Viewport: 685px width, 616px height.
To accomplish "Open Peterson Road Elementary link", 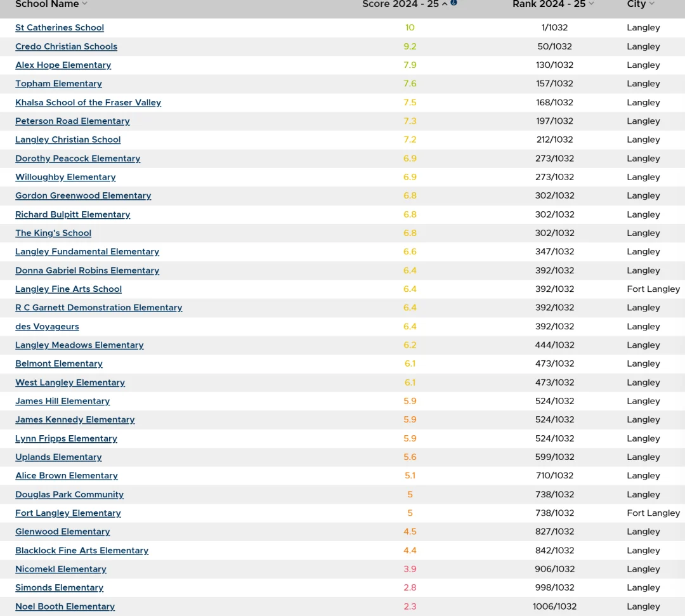I will pos(72,121).
